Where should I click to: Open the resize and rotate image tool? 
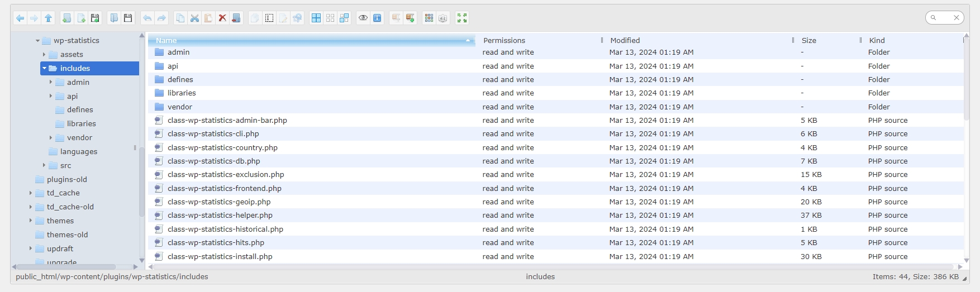297,18
